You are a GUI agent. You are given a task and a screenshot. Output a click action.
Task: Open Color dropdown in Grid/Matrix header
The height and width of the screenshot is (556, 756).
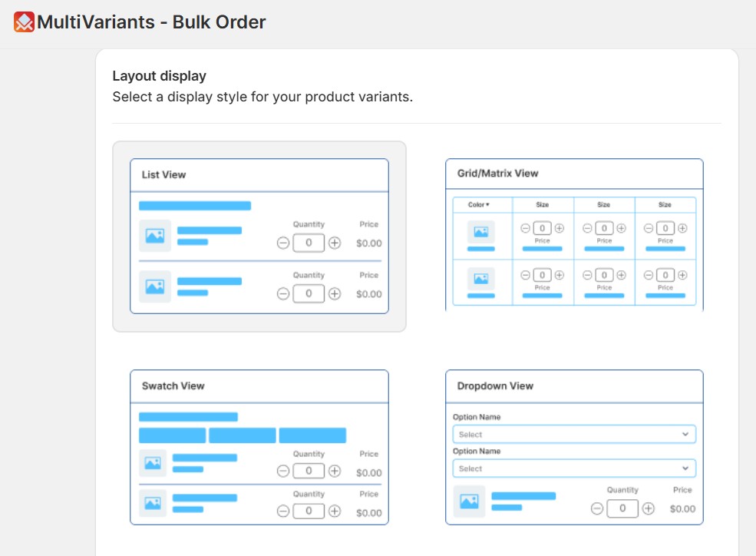tap(479, 205)
